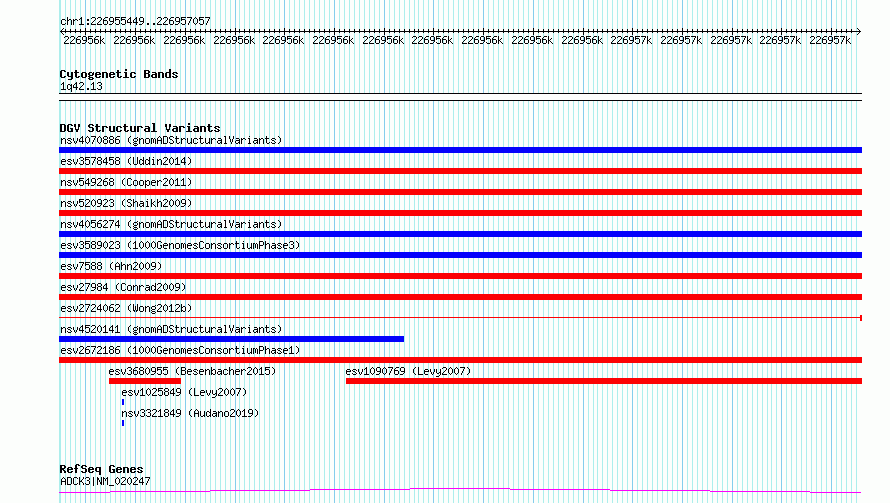Viewport: 890px width, 503px height.
Task: Open nsv4056274 gnomADStructuralVariants label
Action: [x=171, y=224]
